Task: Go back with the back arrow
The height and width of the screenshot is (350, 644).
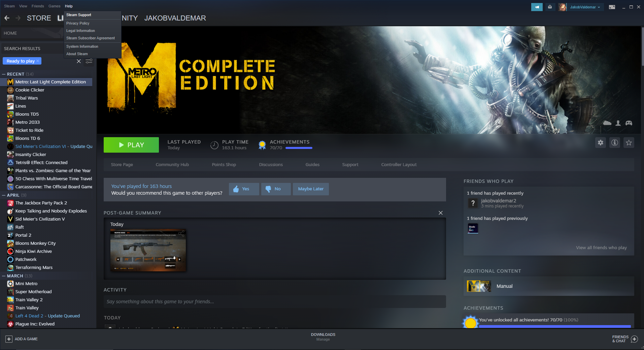Action: click(x=7, y=18)
